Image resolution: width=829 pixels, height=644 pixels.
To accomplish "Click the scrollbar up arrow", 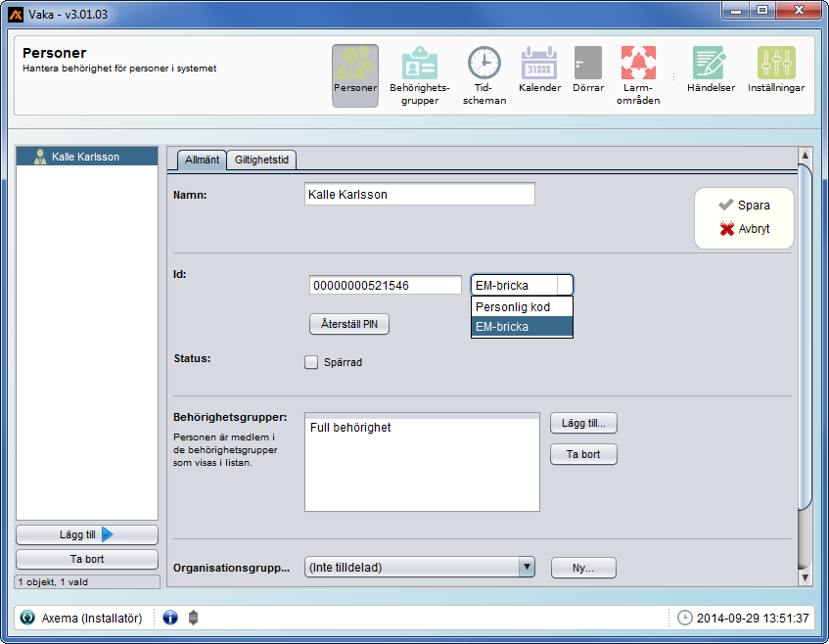I will click(x=805, y=155).
